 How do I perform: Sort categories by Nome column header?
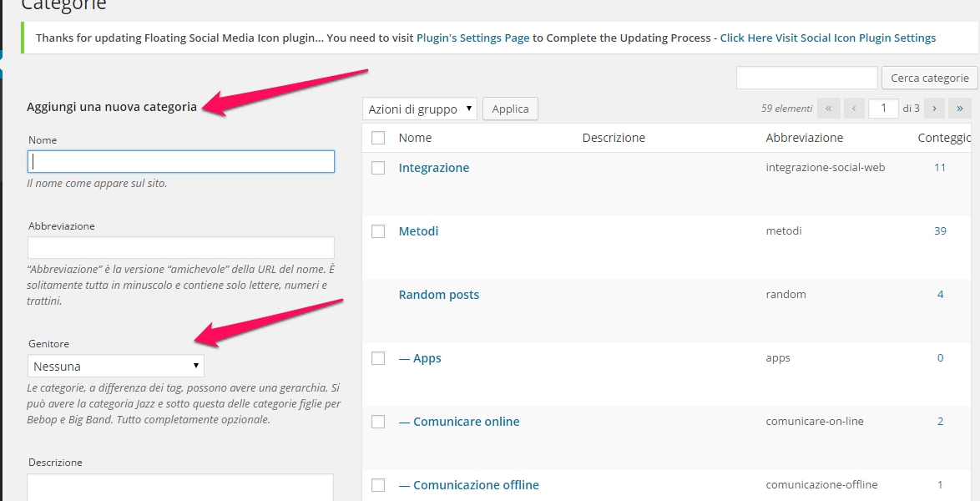click(x=415, y=138)
